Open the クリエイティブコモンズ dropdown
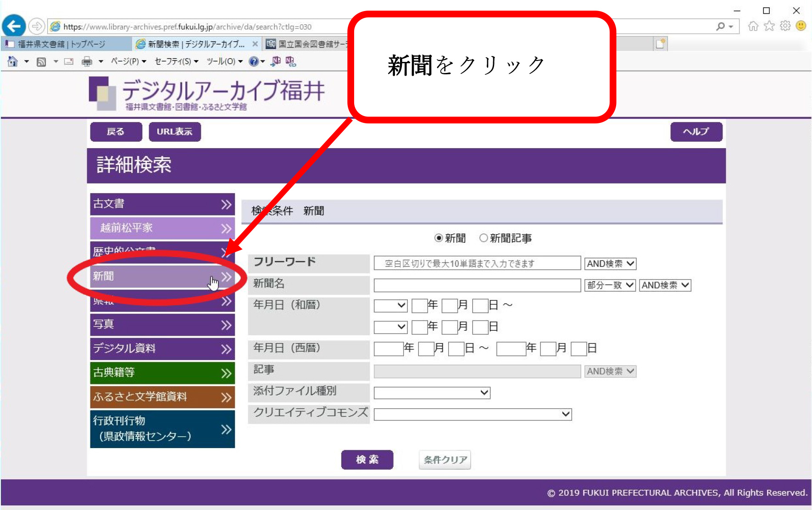Viewport: 812px width, 510px height. (x=473, y=414)
